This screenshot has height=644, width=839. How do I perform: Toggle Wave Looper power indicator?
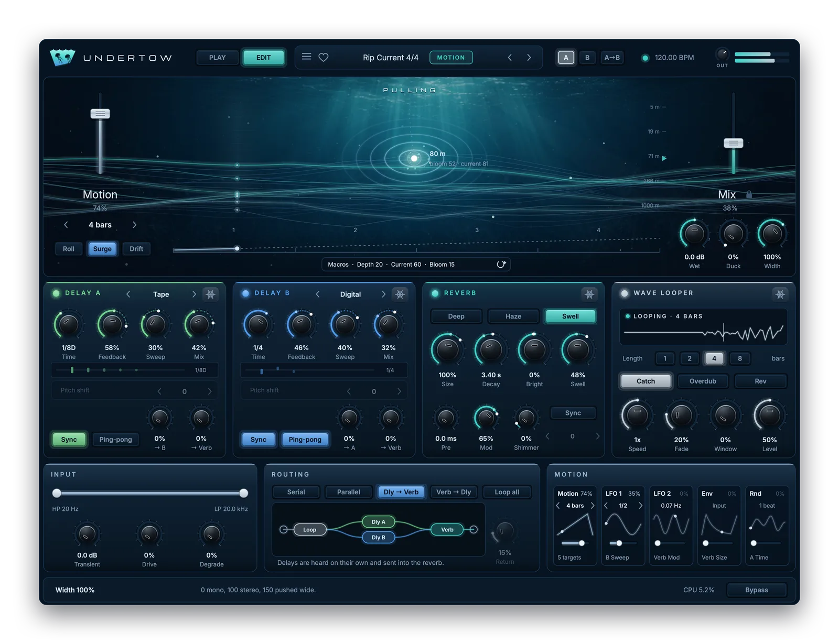point(624,293)
